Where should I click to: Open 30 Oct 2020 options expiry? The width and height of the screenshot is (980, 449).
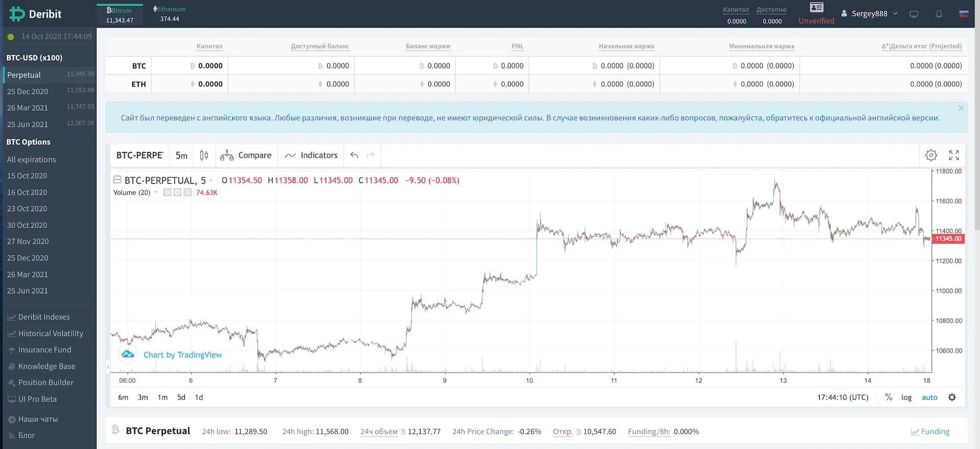27,225
